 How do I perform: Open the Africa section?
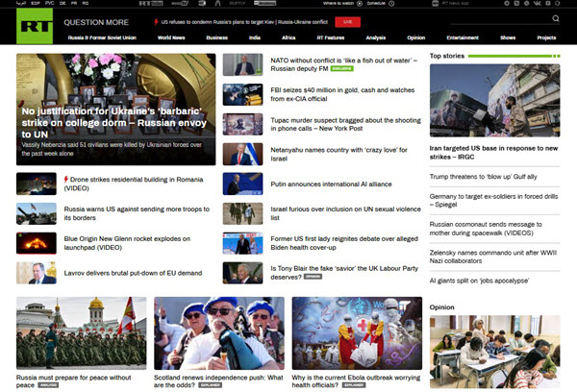click(288, 37)
